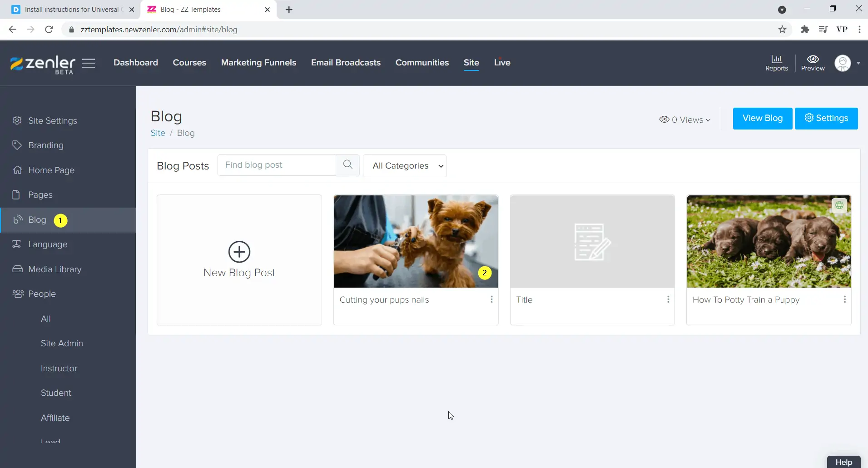
Task: Open options menu on Cutting your pups nails
Action: point(491,299)
